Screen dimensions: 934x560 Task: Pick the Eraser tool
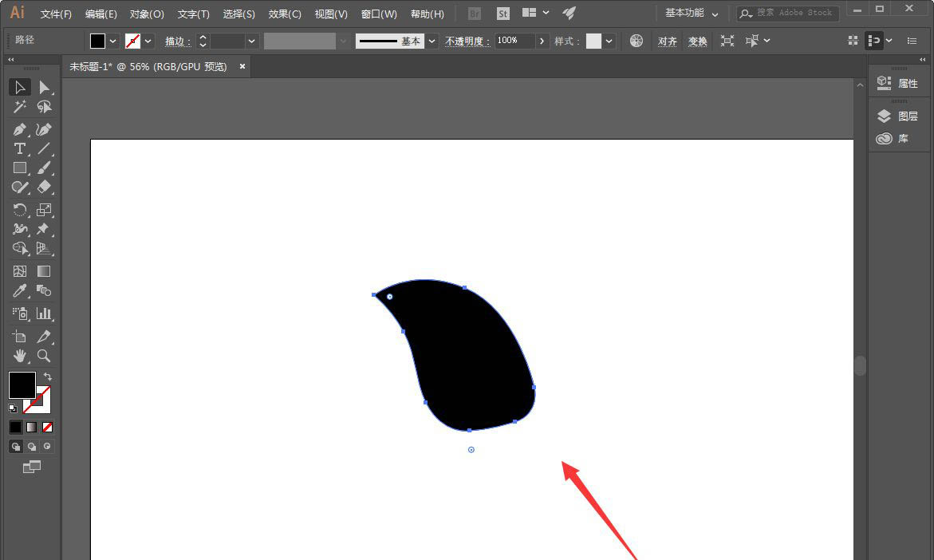pos(44,187)
